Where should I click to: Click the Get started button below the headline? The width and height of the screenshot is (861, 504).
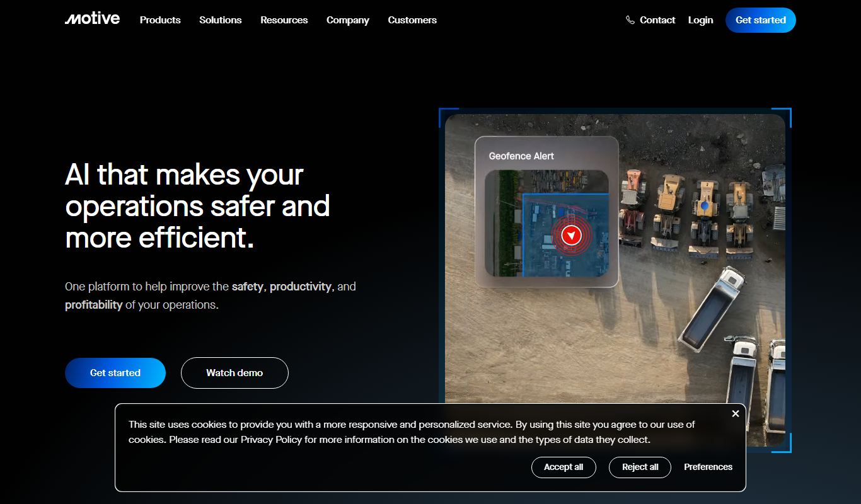115,373
